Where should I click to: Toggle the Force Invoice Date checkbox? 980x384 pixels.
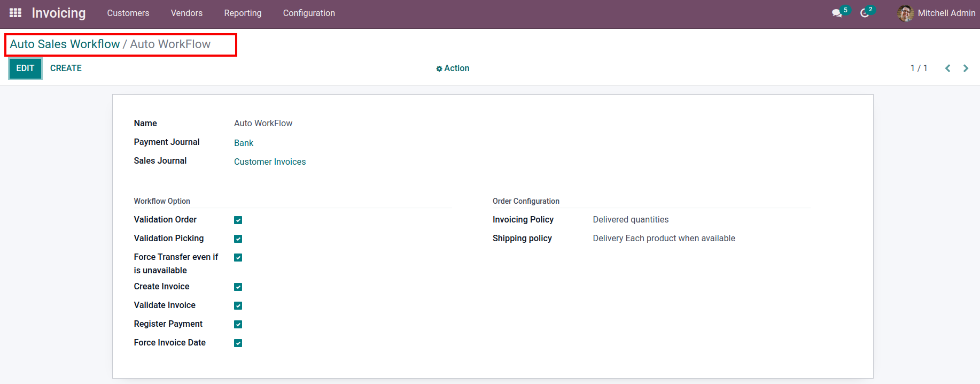click(238, 343)
